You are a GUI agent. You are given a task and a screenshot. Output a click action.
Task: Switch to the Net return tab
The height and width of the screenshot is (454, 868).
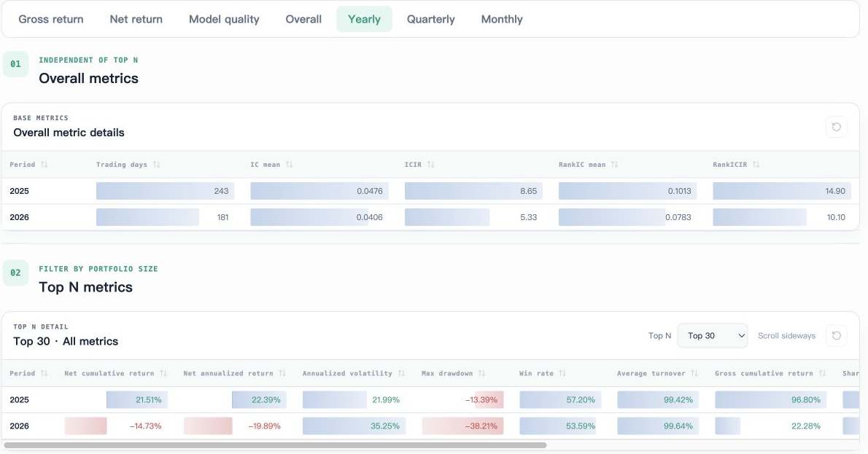point(136,20)
